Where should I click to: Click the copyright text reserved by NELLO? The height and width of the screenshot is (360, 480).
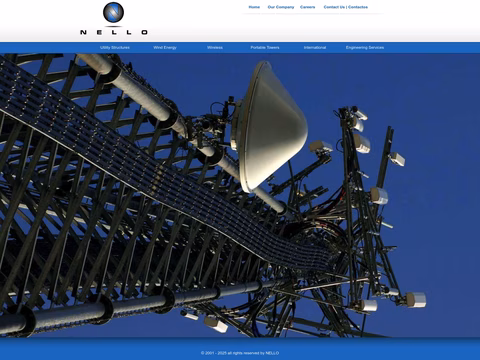240,353
